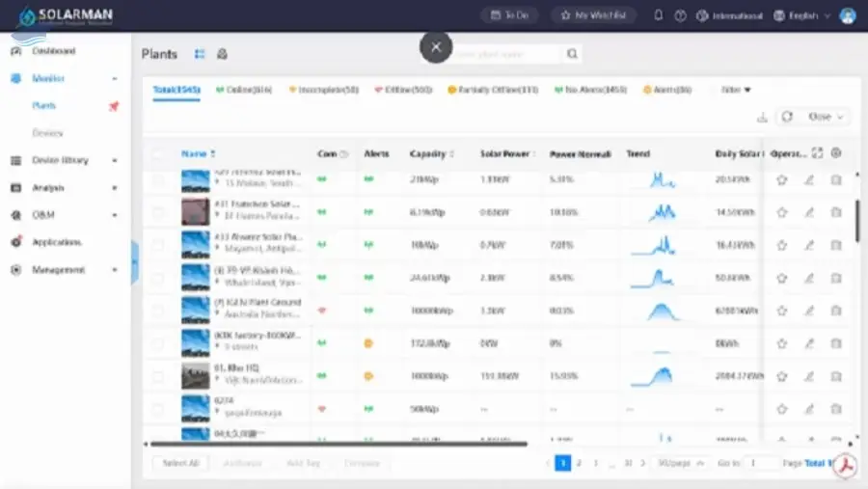Delete the 10kWp plant row
This screenshot has width=868, height=489.
836,245
